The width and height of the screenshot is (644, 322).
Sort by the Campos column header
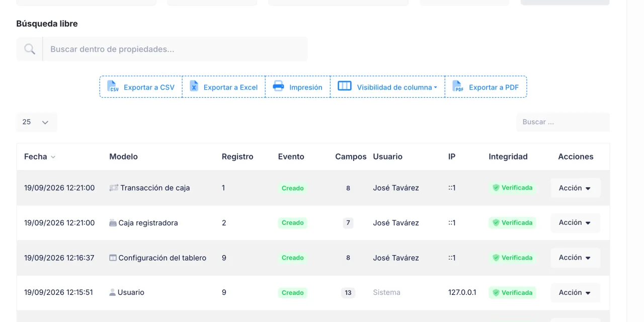point(351,156)
